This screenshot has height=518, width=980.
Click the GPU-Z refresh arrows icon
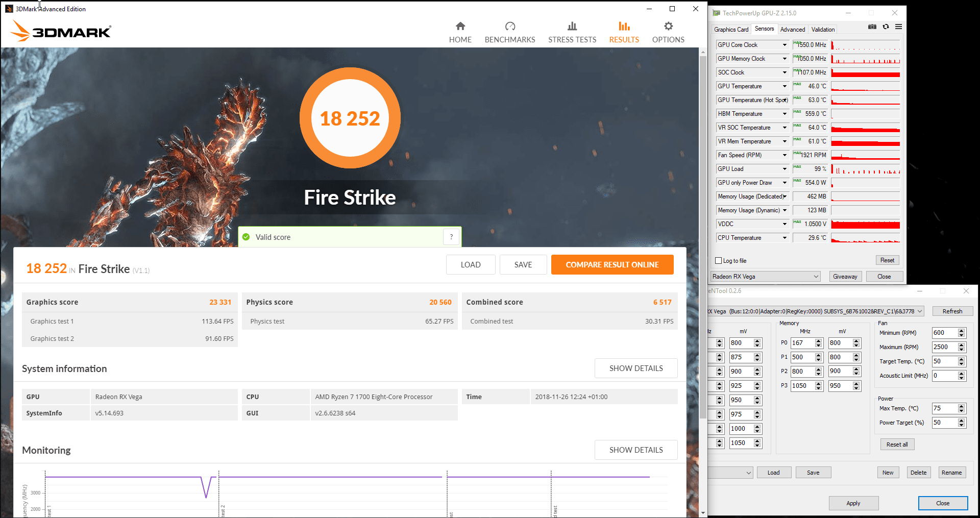click(886, 27)
